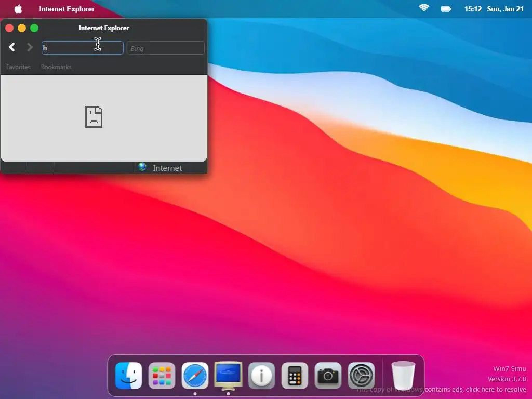The width and height of the screenshot is (532, 399).
Task: Launch the Calculator from the dock
Action: click(x=295, y=376)
